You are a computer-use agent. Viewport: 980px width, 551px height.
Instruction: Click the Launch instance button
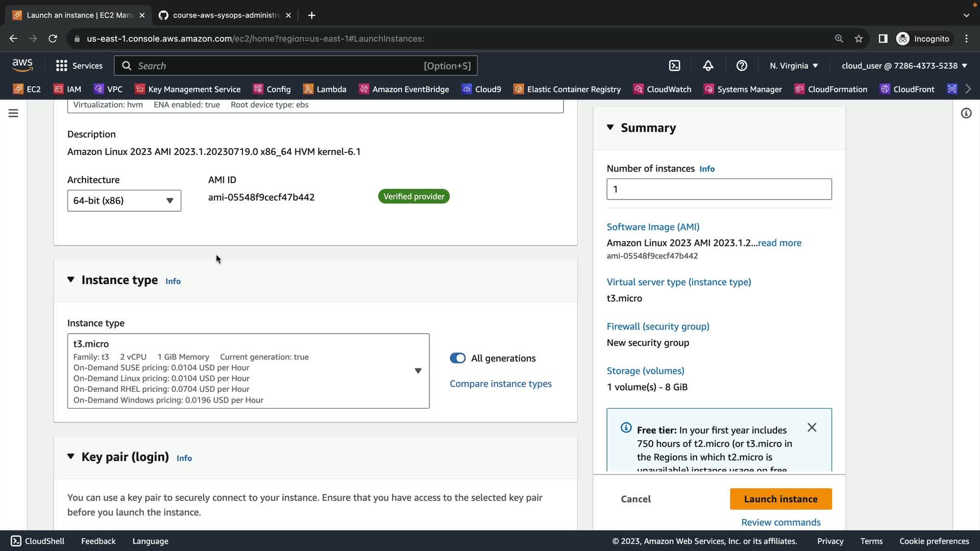(780, 499)
